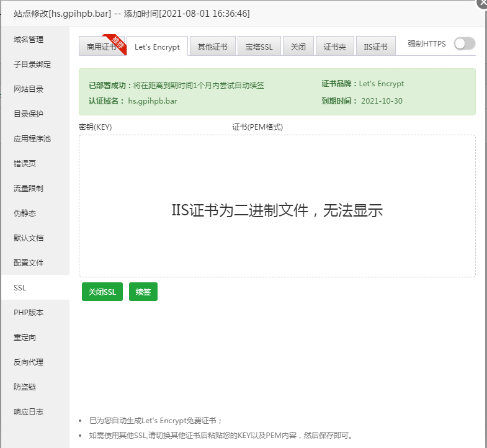This screenshot has height=448, width=487.
Task: Toggle the 强制HTTPS switch
Action: (x=464, y=43)
